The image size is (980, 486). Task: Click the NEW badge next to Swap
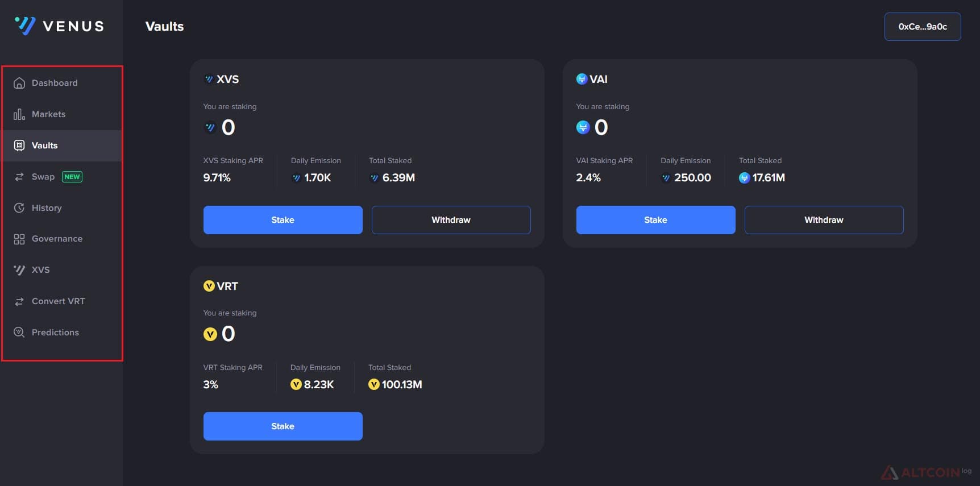[72, 177]
